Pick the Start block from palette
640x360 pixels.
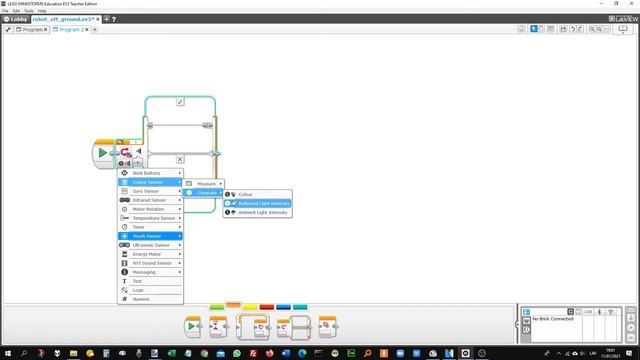point(192,326)
